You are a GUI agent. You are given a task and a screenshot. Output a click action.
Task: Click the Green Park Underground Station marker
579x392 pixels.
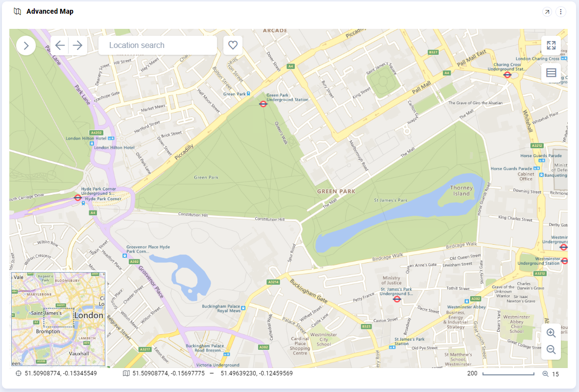pos(263,104)
